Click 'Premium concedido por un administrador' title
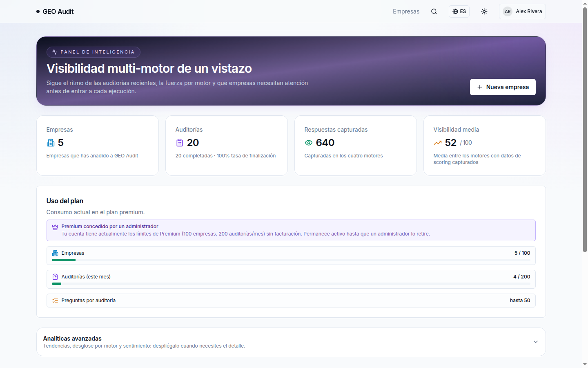 [110, 227]
